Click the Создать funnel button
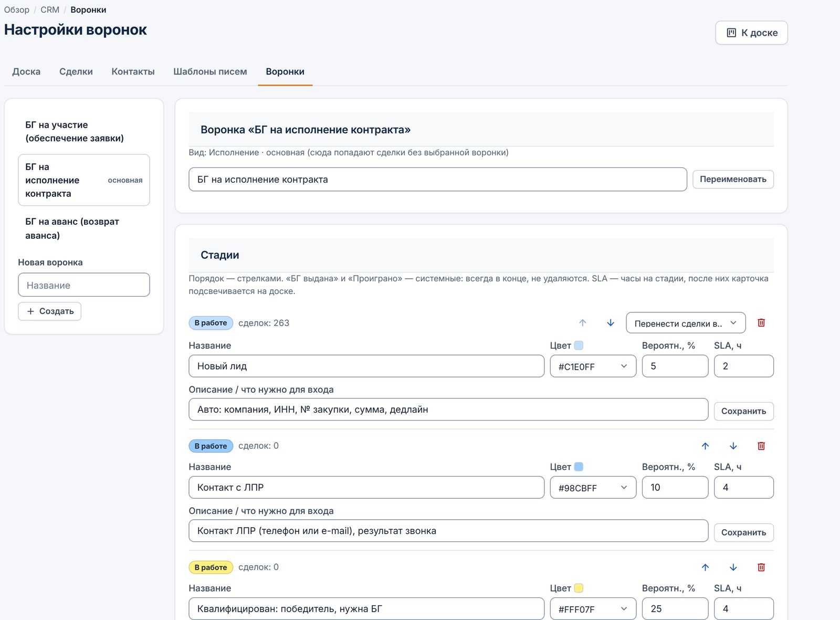 click(x=50, y=311)
